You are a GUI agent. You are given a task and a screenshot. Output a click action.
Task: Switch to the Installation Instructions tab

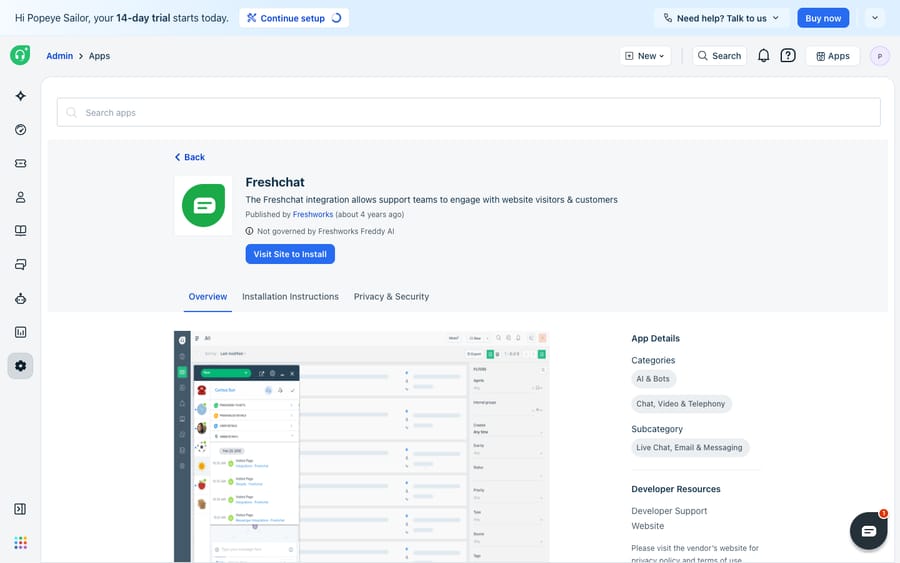290,297
